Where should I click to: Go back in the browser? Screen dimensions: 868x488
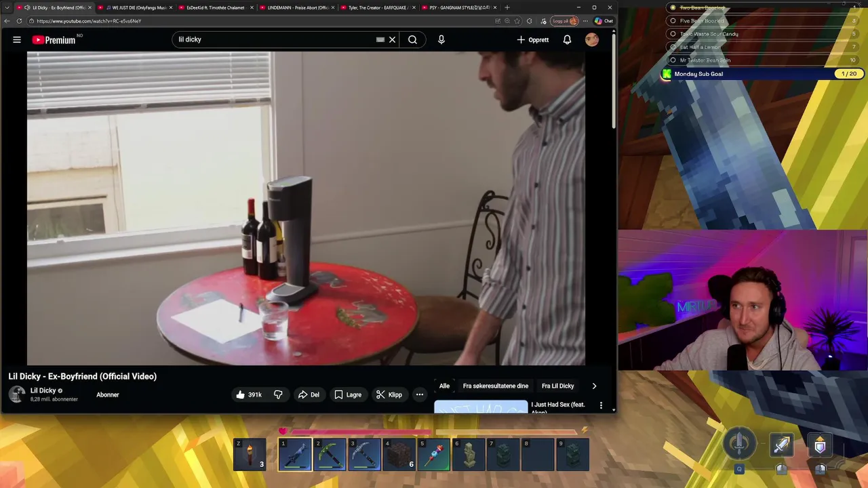[7, 21]
